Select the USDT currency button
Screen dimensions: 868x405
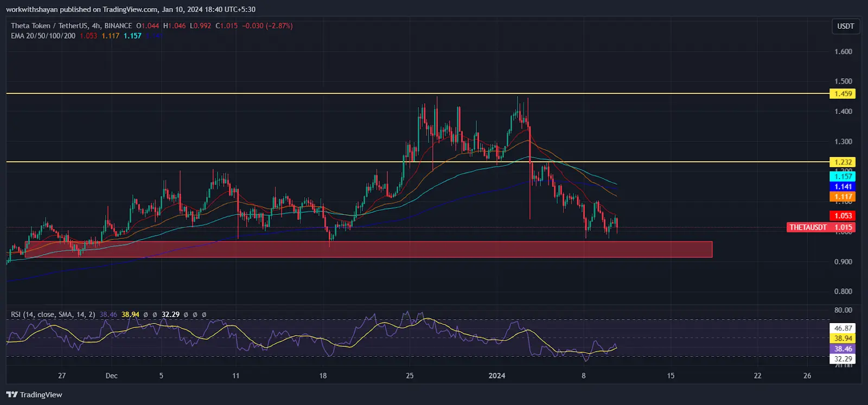pyautogui.click(x=845, y=26)
